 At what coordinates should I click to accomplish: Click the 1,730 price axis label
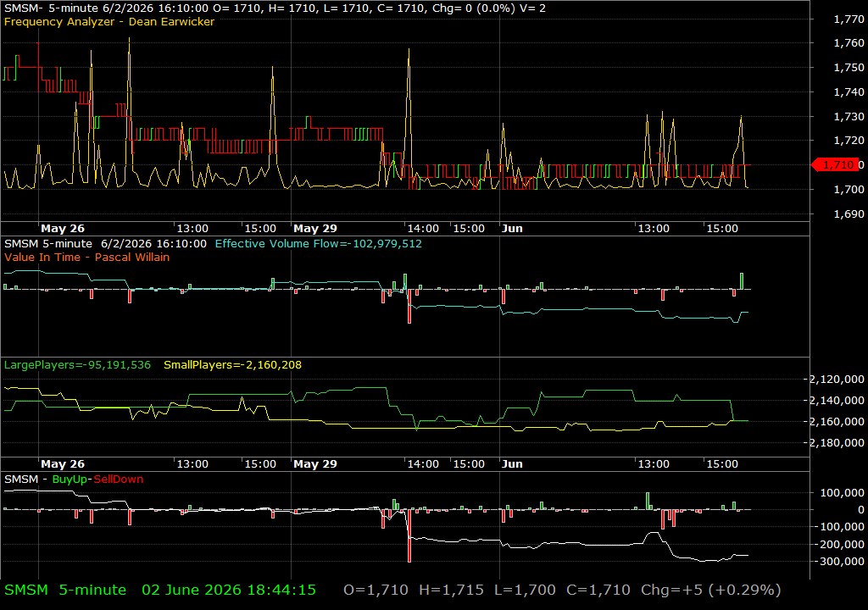pyautogui.click(x=849, y=116)
